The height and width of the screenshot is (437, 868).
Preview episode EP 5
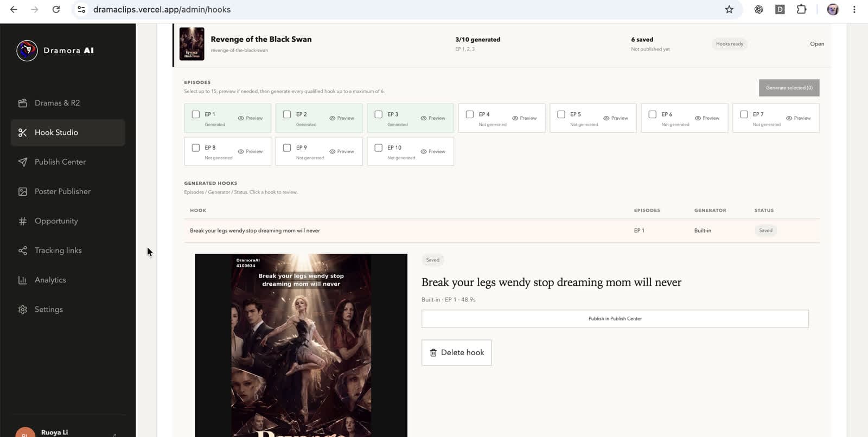(616, 118)
